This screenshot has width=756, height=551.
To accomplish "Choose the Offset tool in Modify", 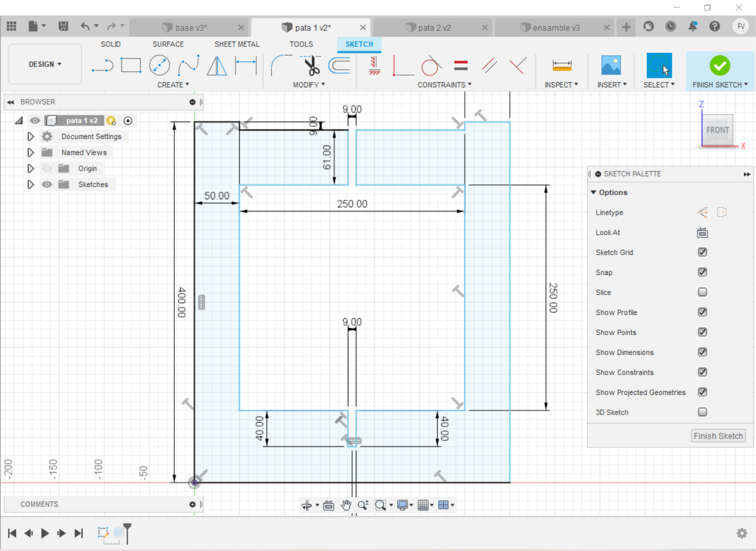I will click(339, 66).
